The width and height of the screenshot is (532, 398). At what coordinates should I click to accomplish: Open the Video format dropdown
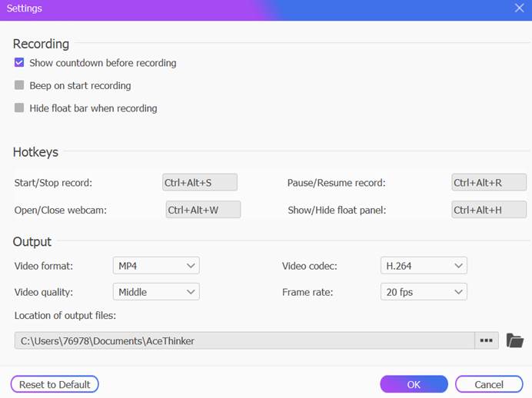click(156, 266)
